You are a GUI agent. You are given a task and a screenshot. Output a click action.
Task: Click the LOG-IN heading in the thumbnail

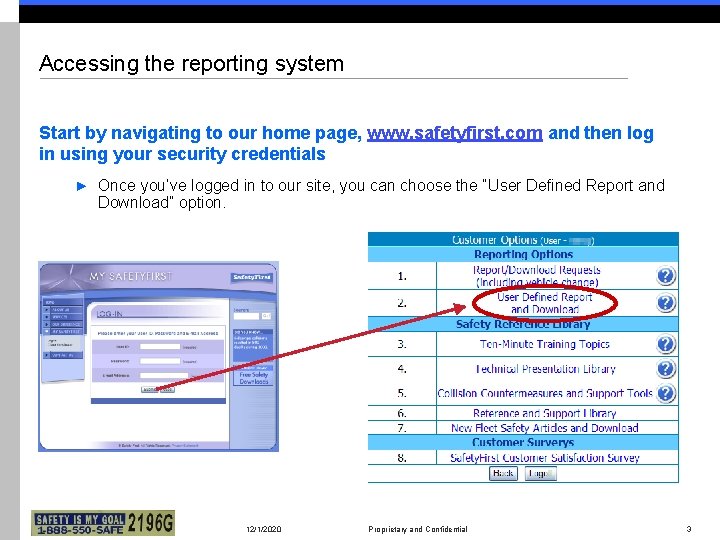[109, 314]
